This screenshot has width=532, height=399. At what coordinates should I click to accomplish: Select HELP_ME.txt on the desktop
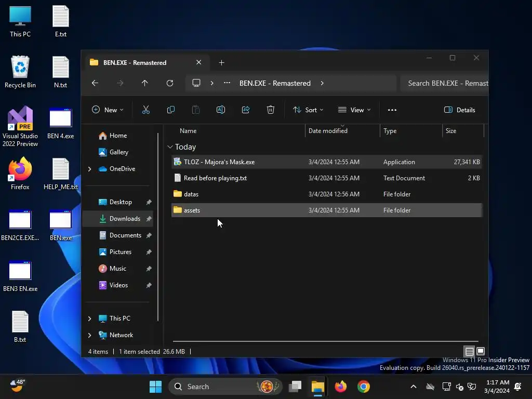61,174
